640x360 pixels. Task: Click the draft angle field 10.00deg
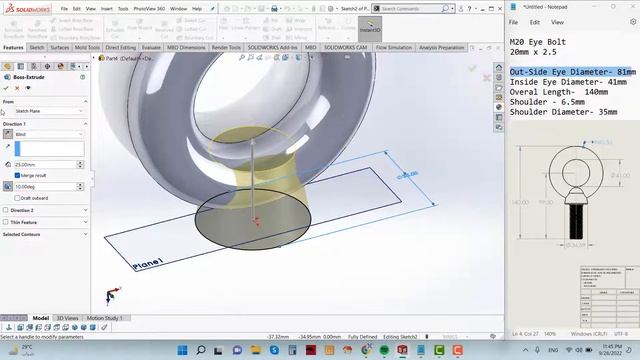click(45, 187)
